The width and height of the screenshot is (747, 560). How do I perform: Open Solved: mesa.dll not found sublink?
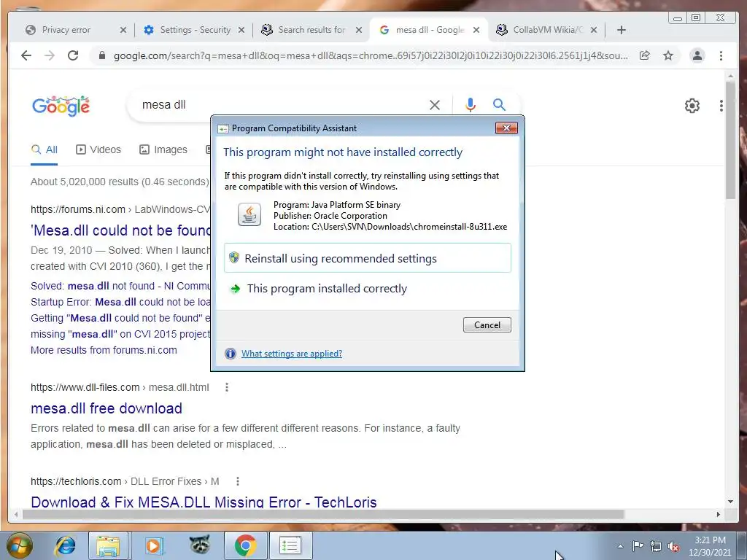(x=120, y=286)
